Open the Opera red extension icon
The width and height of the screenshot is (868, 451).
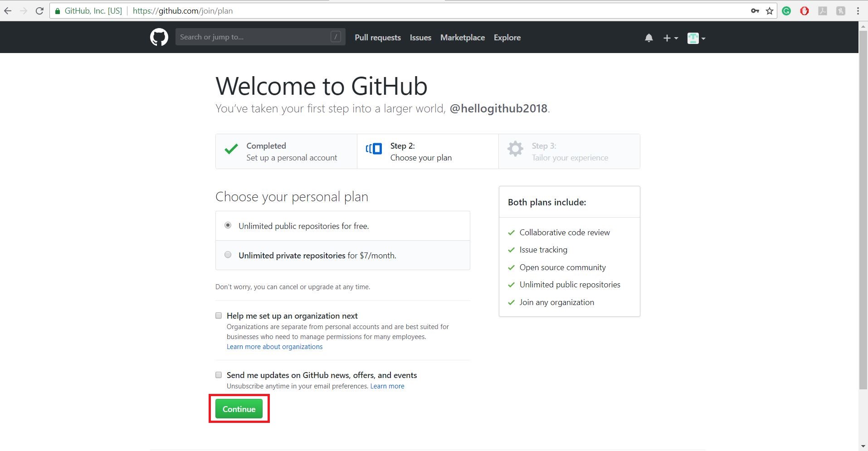point(805,11)
